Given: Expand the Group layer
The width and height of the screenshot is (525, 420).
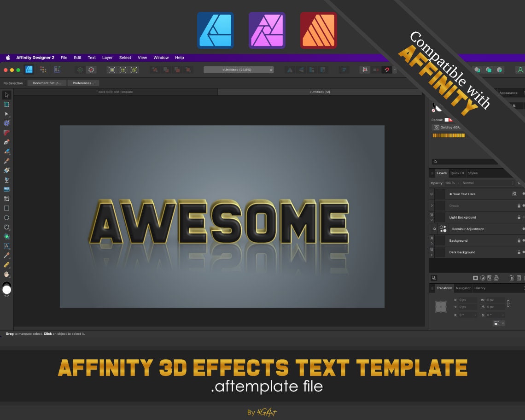Looking at the screenshot, I should 432,205.
